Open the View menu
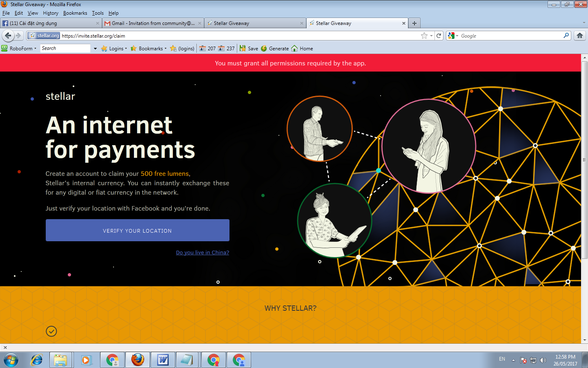 (x=33, y=13)
